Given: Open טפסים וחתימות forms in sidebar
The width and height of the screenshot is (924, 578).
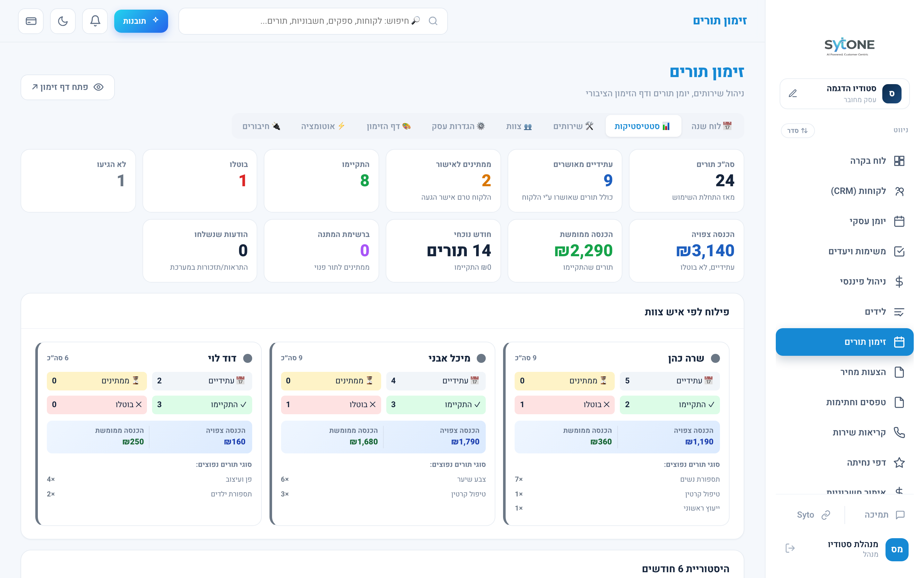Looking at the screenshot, I should (x=844, y=402).
